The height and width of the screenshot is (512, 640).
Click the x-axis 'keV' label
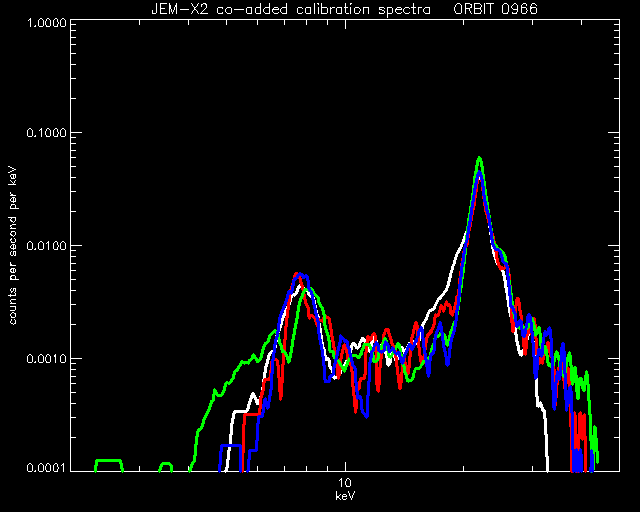point(345,496)
